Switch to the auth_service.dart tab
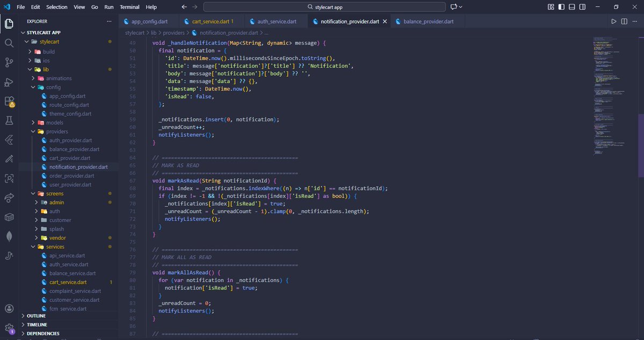Screen dimensions: 644x340 coord(276,21)
